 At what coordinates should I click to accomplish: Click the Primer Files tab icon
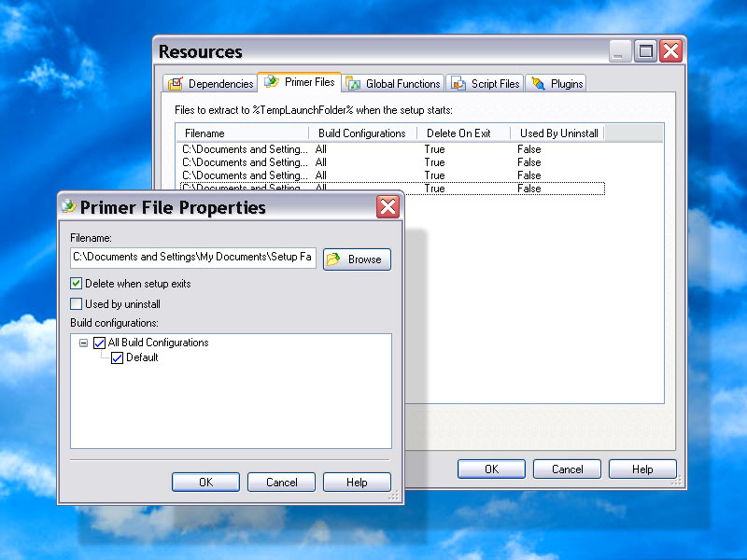coord(272,81)
